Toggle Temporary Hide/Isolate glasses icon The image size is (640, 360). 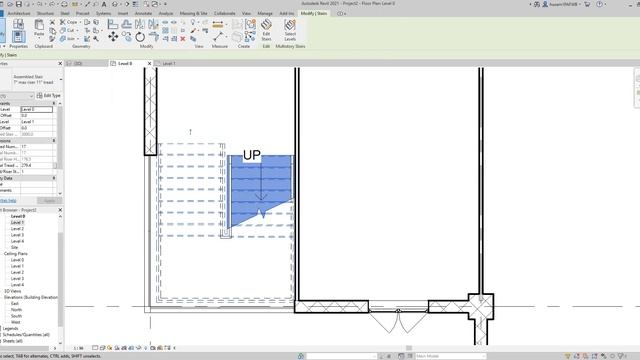pyautogui.click(x=139, y=348)
